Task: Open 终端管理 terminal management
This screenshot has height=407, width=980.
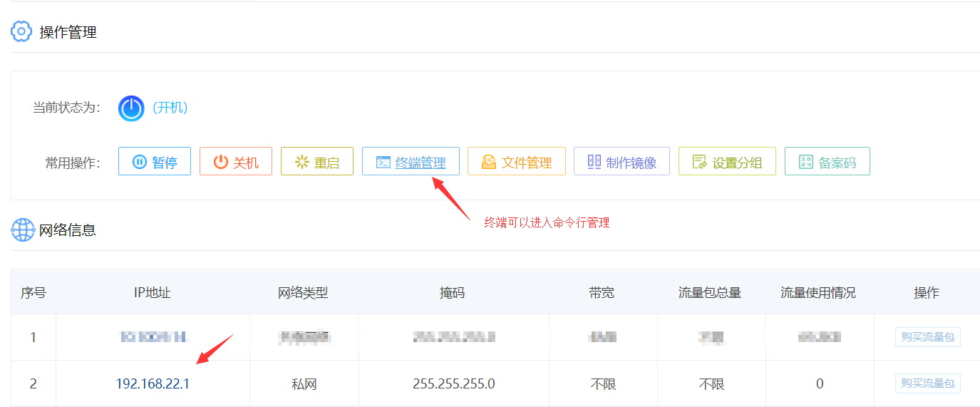Action: 411,162
